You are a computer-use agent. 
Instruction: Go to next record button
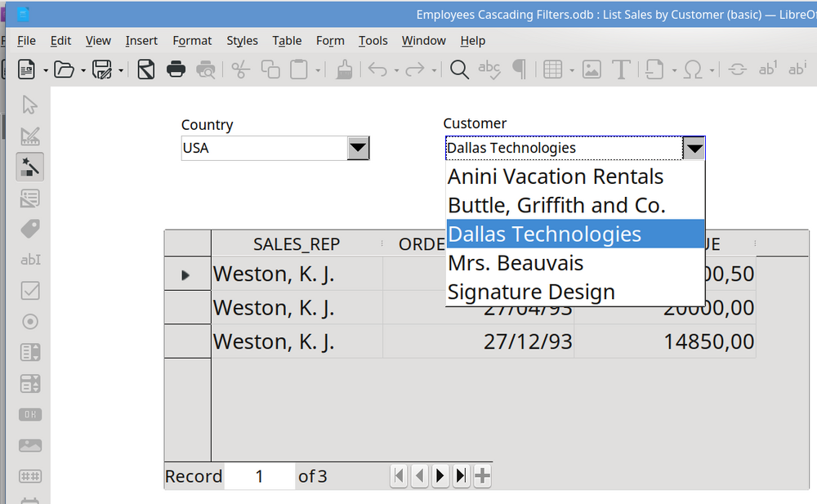[440, 475]
